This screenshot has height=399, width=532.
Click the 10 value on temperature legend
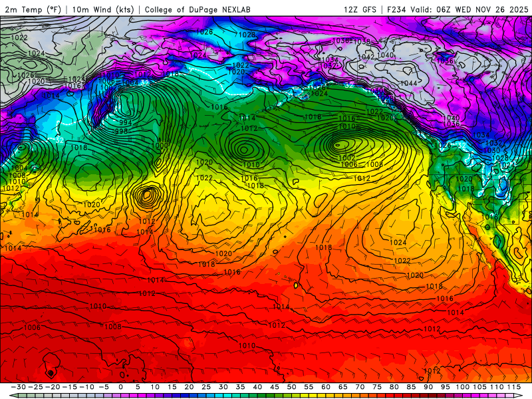coord(155,387)
